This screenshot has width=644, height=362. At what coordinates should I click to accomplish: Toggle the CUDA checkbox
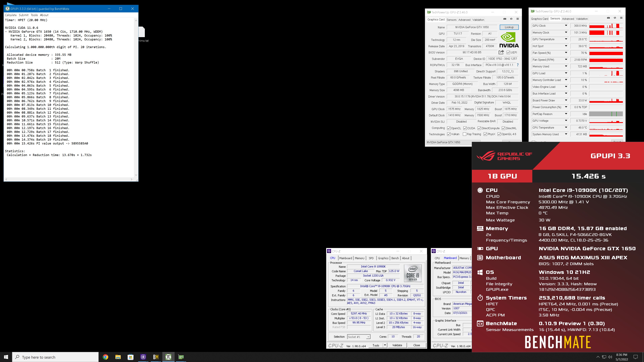(465, 128)
